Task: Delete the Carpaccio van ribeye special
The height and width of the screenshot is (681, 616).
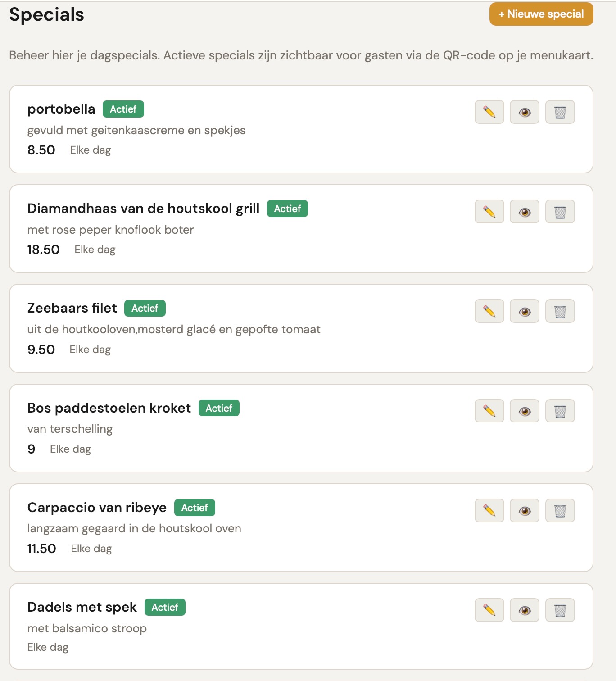Action: [x=560, y=510]
